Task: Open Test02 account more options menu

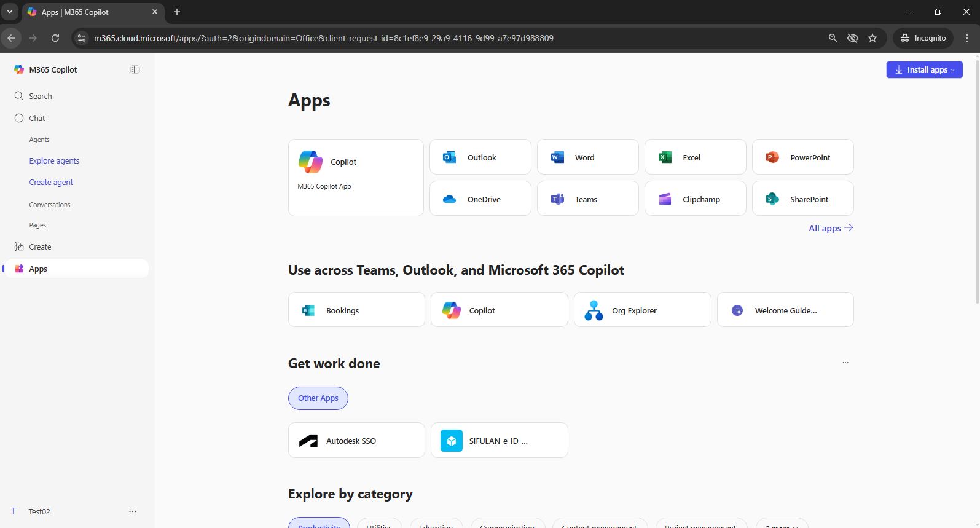Action: click(x=133, y=511)
